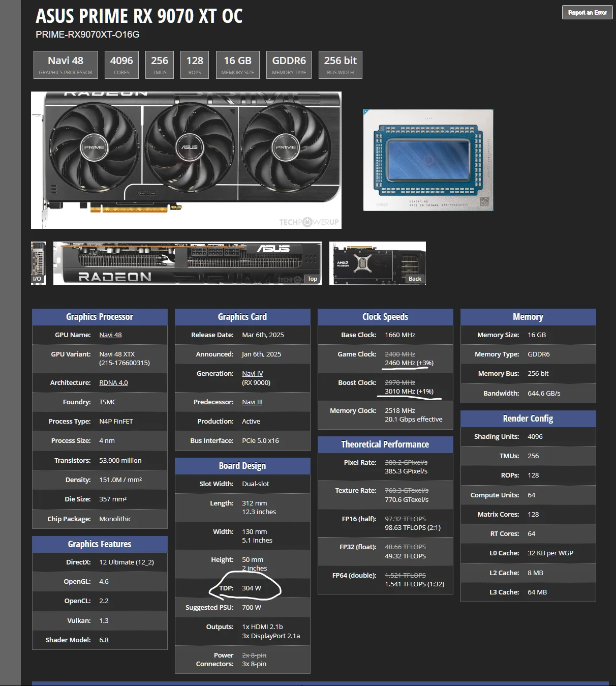Select the FP64 value 1.541 TFLOPS (1:32)

click(414, 584)
